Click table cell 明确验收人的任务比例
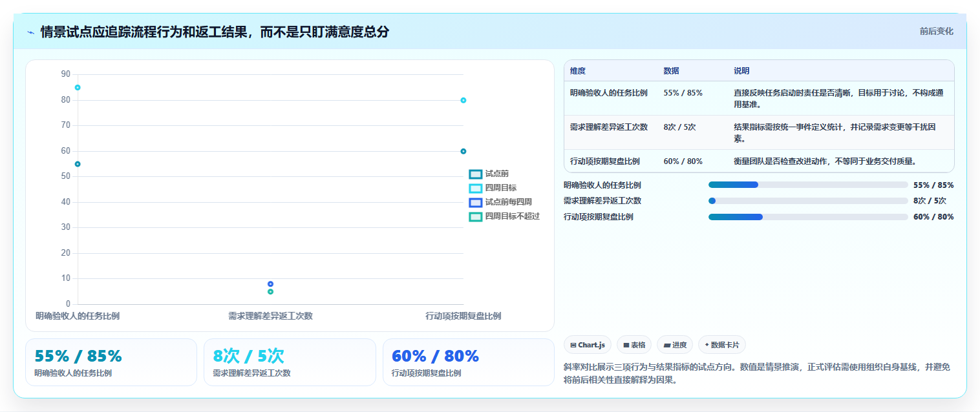 click(608, 92)
